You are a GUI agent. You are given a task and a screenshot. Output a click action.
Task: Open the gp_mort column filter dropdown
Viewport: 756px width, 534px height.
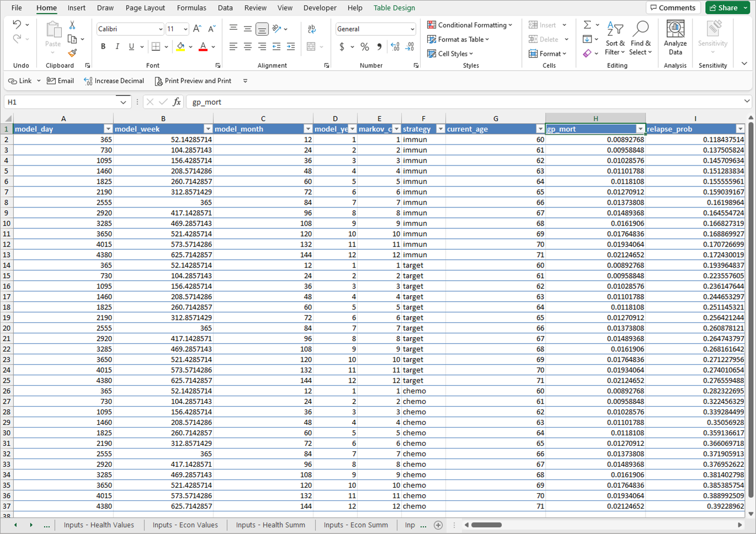tap(640, 129)
